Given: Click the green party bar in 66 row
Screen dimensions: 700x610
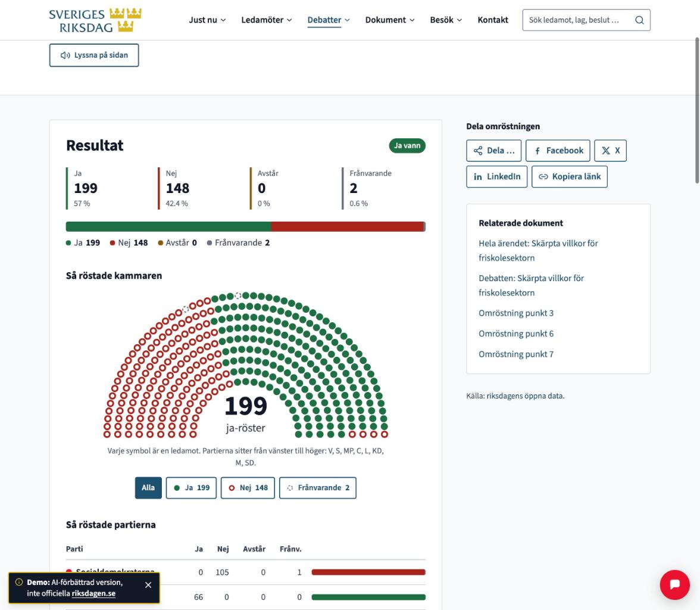Looking at the screenshot, I should (x=368, y=597).
